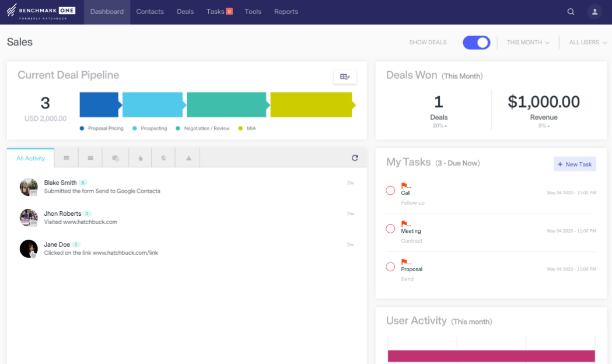612x364 pixels.
Task: Mark the Call task complete
Action: click(390, 190)
